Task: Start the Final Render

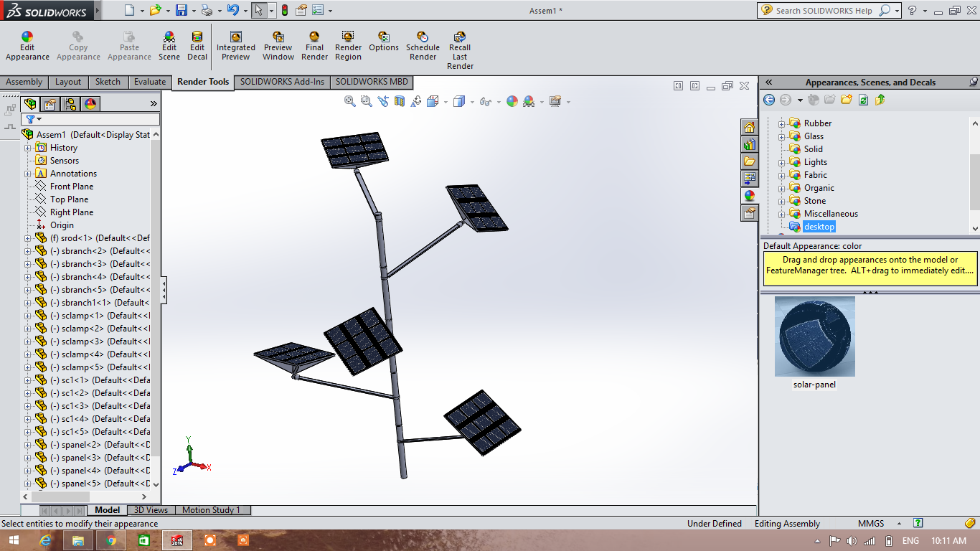Action: coord(314,46)
